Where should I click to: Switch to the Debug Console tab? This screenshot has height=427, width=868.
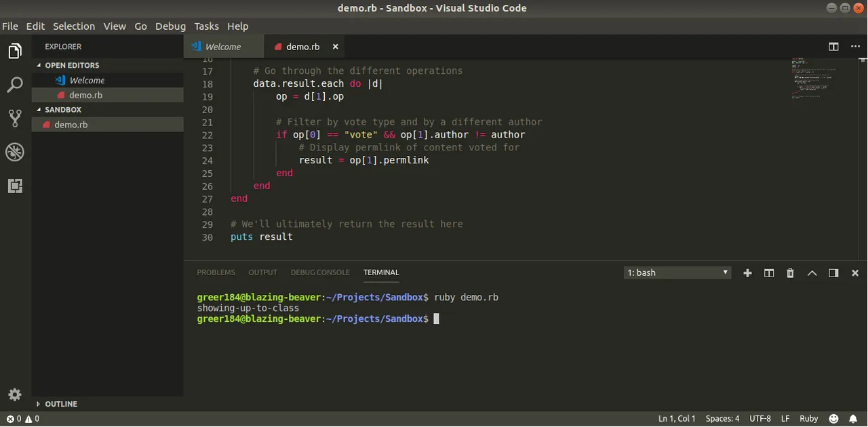click(x=320, y=272)
